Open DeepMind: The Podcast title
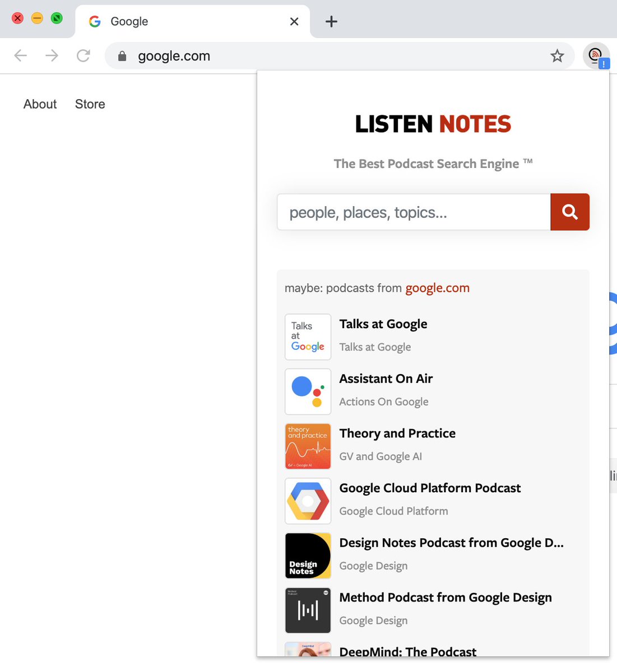The image size is (617, 672). coord(408,651)
